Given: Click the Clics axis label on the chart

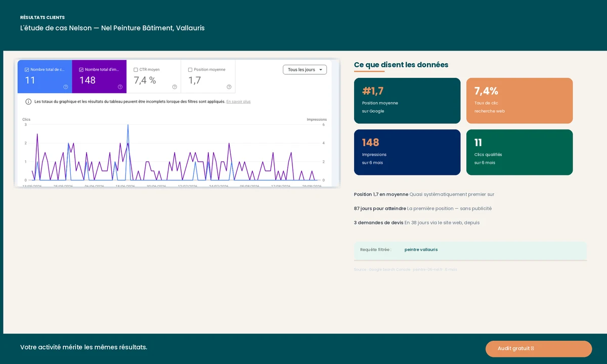Looking at the screenshot, I should point(26,120).
